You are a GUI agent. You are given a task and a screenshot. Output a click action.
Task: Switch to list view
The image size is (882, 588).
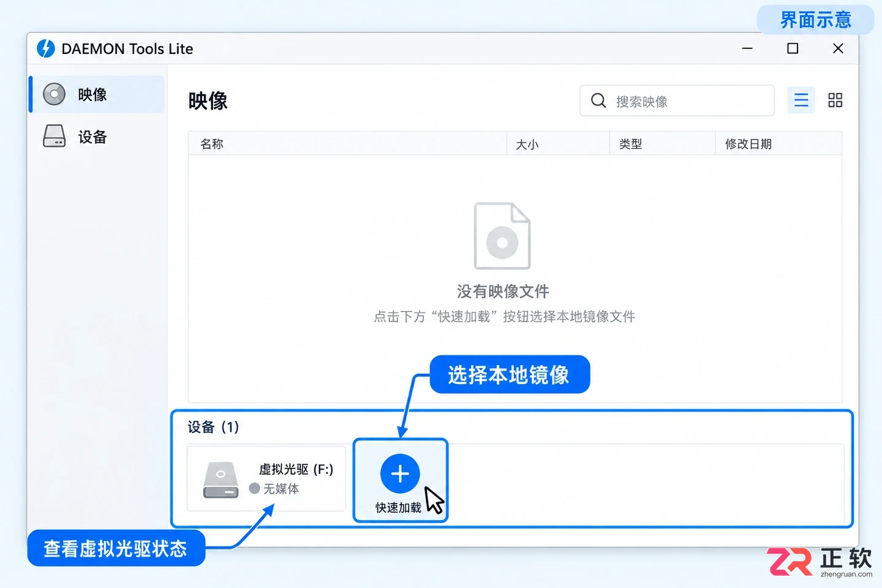pos(801,100)
